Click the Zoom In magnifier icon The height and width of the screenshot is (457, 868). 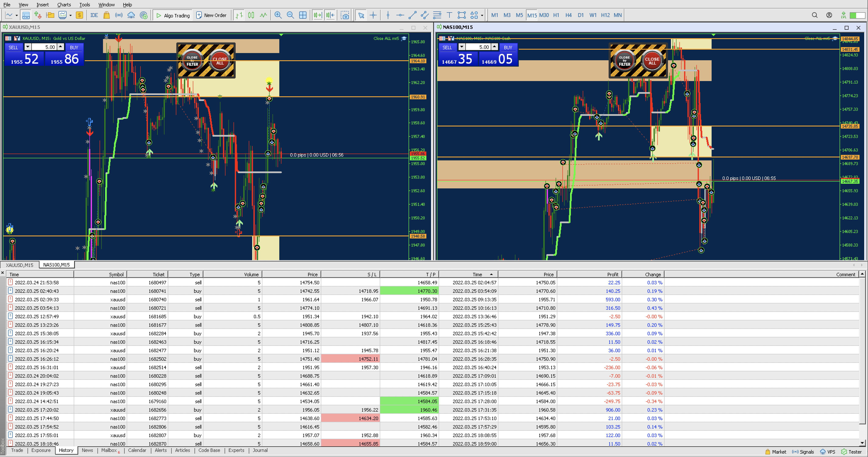click(x=278, y=15)
